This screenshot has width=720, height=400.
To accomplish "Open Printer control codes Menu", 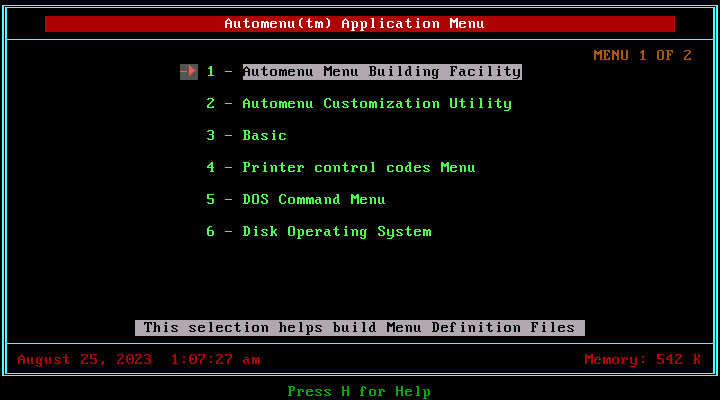I will 359,168.
